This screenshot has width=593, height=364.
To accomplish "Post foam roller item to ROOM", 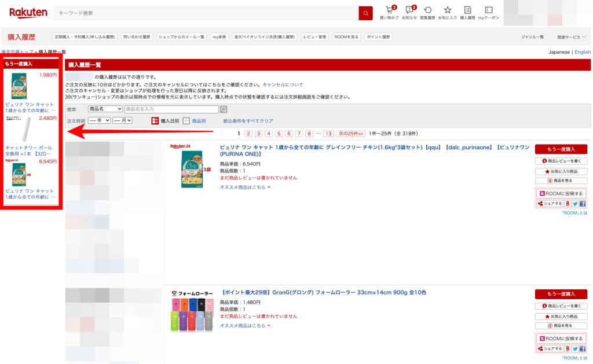I will (x=561, y=339).
